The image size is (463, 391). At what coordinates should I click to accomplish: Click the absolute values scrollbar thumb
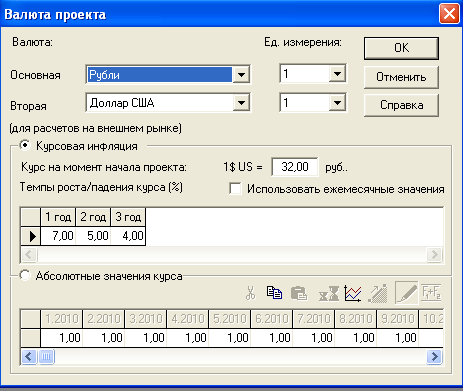(x=46, y=357)
